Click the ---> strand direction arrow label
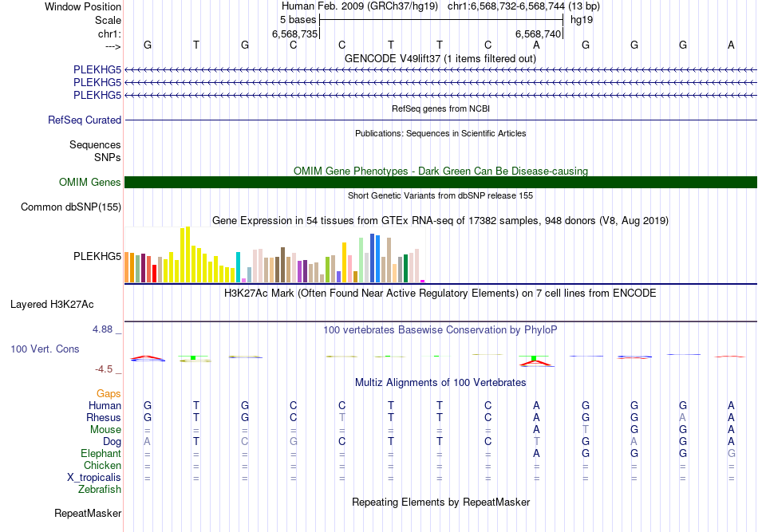758x532 pixels. point(113,46)
